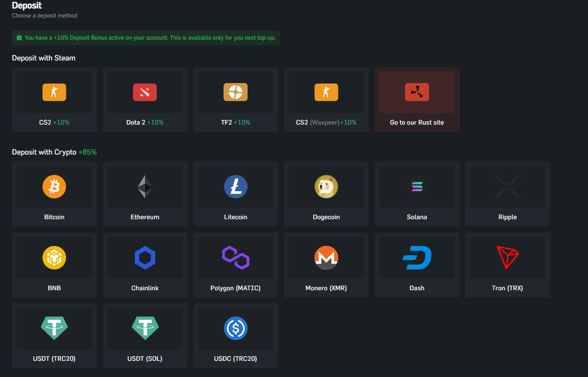Choose Ripple for deposit
Image resolution: width=588 pixels, height=377 pixels.
tap(507, 194)
